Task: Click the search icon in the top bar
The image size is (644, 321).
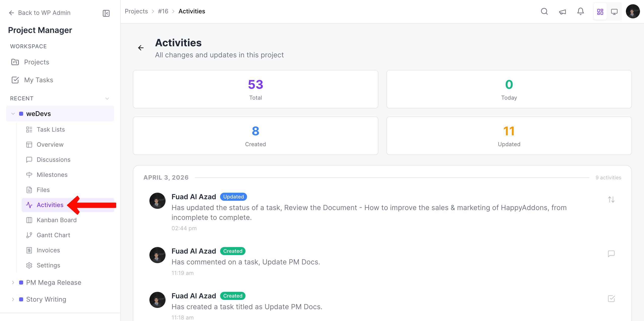Action: 544,11
